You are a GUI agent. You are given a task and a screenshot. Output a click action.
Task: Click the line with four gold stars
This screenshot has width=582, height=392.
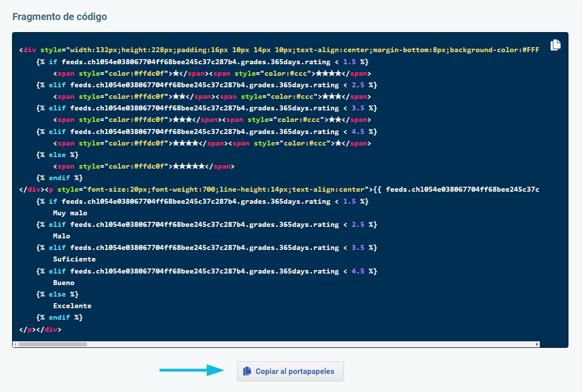pos(212,143)
